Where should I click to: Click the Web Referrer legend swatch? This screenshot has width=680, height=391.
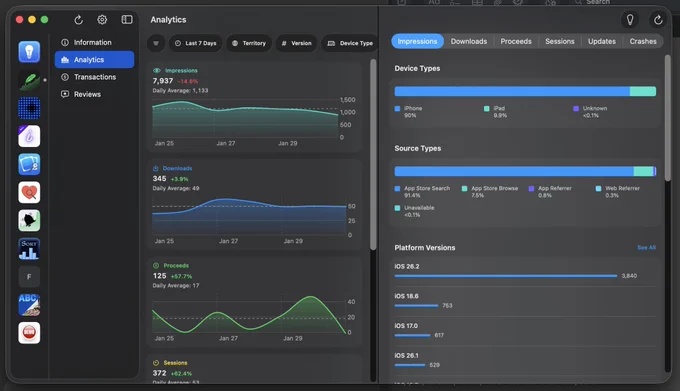point(598,189)
